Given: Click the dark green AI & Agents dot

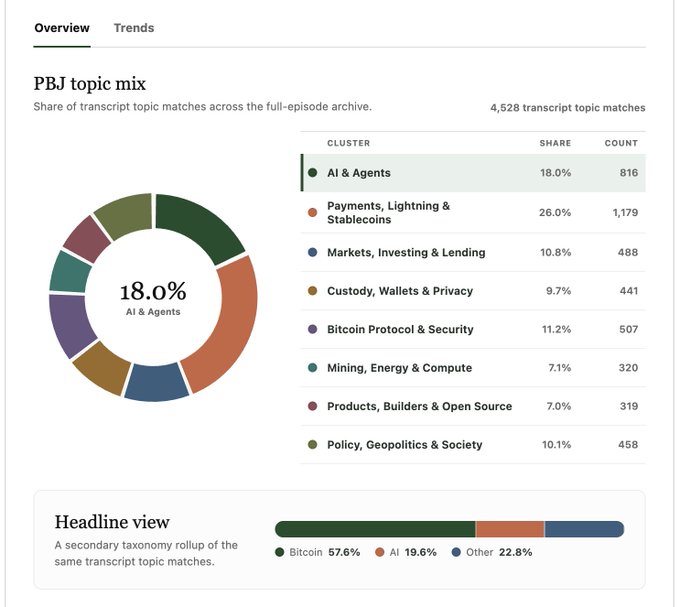Looking at the screenshot, I should (312, 173).
